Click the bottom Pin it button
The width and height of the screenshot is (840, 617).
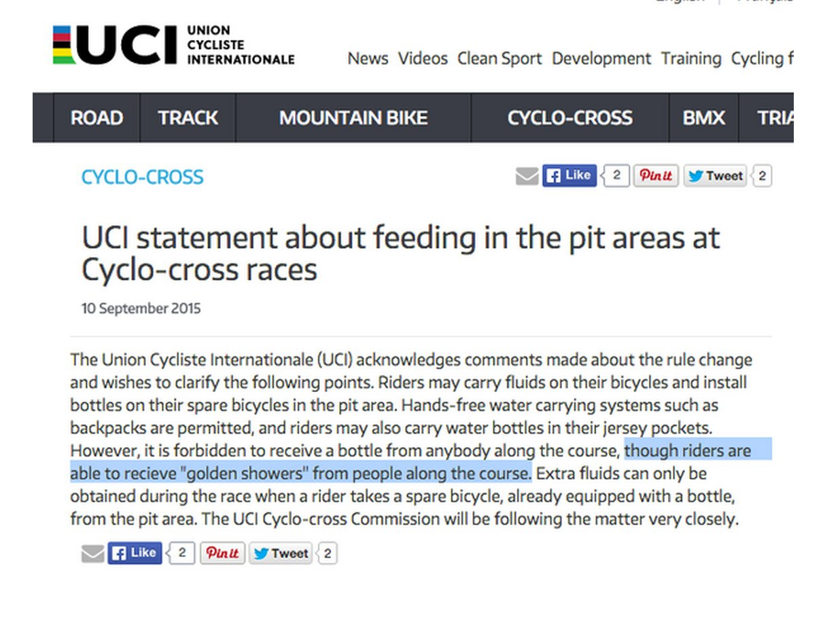pos(222,553)
